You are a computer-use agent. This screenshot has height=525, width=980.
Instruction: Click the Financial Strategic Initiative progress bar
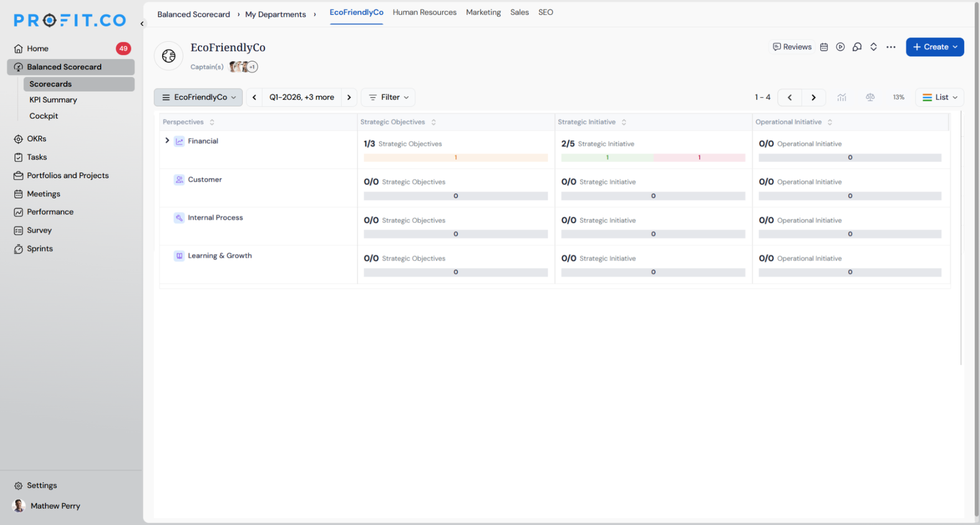653,157
